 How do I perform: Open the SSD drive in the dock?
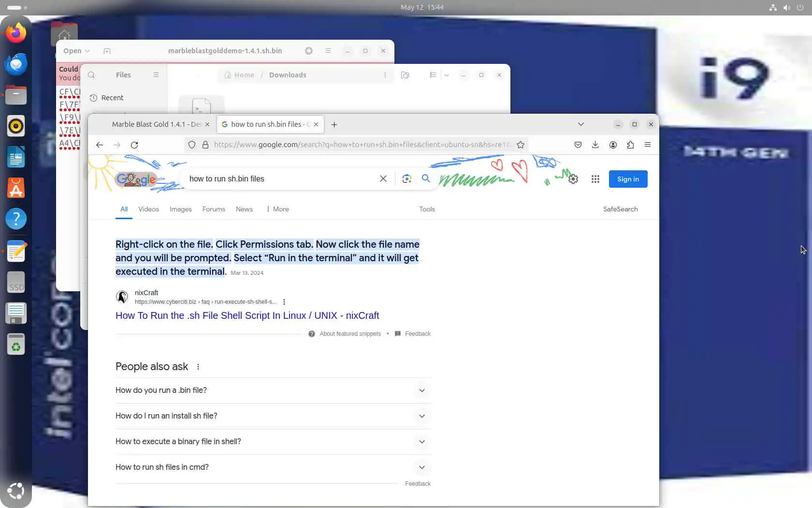point(16,282)
